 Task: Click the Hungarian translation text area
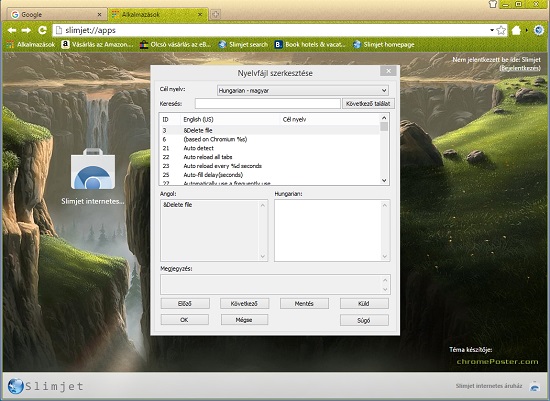click(332, 230)
